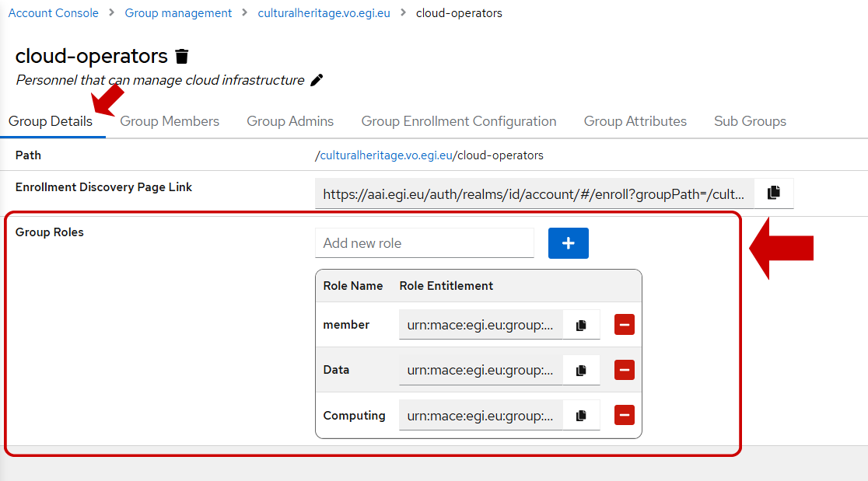868x481 pixels.
Task: Open the Group Attributes tab
Action: pyautogui.click(x=635, y=121)
